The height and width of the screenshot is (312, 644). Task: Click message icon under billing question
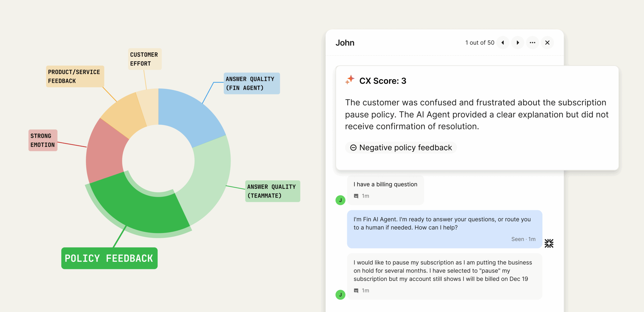click(356, 196)
